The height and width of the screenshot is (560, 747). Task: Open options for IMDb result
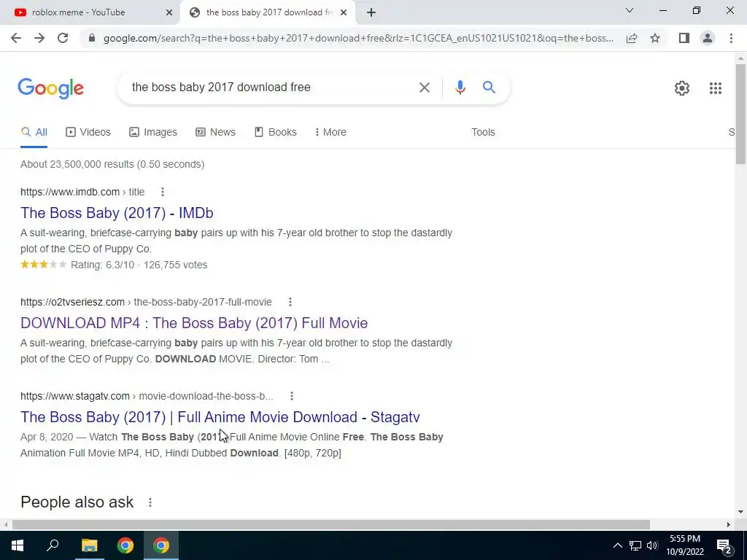coord(163,192)
